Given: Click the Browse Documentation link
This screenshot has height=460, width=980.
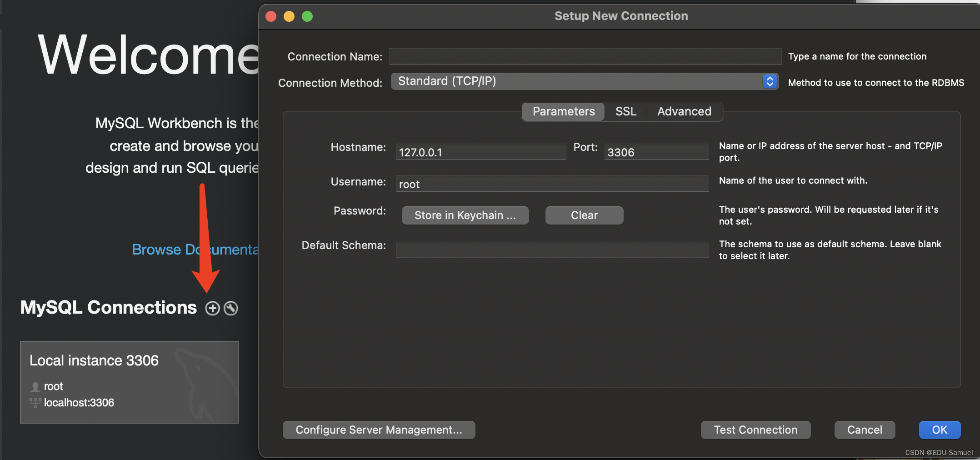Looking at the screenshot, I should (x=195, y=249).
